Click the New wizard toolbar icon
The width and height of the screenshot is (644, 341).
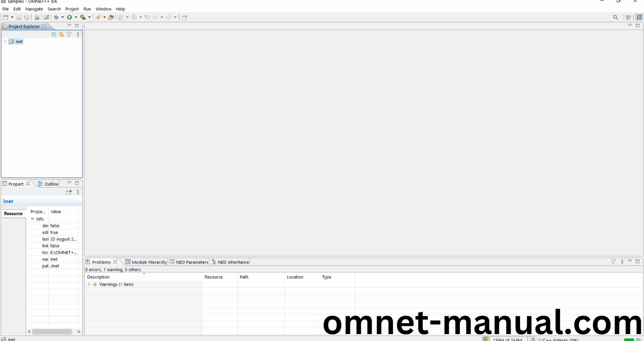tap(6, 17)
